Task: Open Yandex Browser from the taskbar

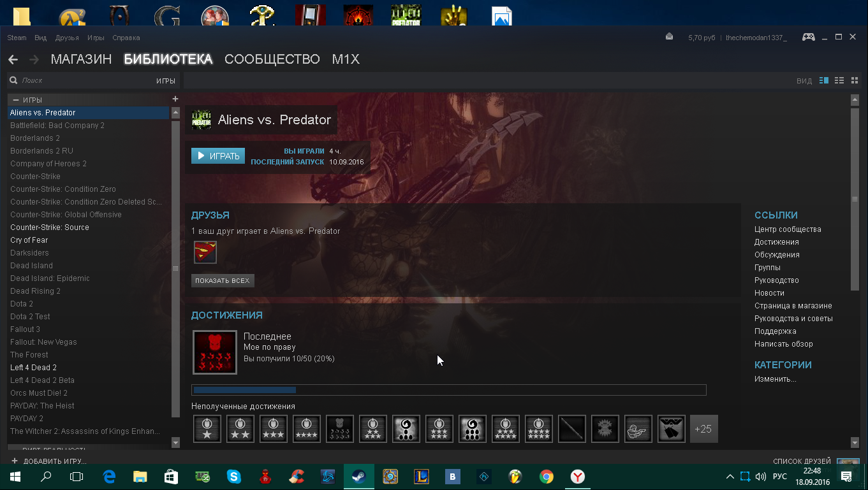Action: (577, 476)
